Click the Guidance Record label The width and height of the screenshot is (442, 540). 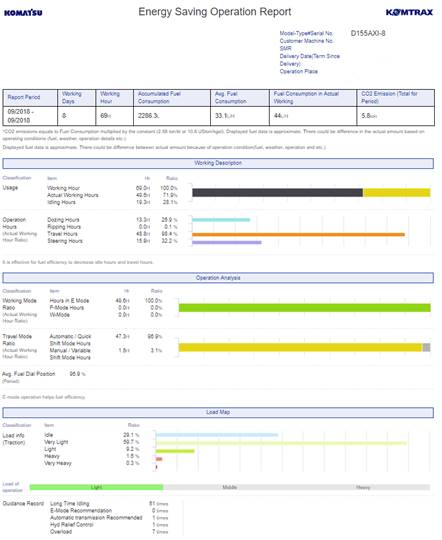(23, 503)
